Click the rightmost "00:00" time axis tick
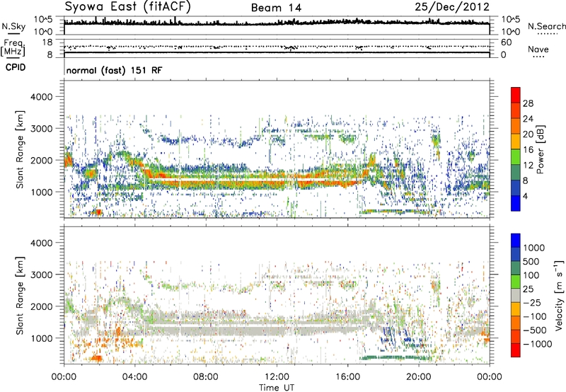This screenshot has height=392, width=566. tap(489, 377)
